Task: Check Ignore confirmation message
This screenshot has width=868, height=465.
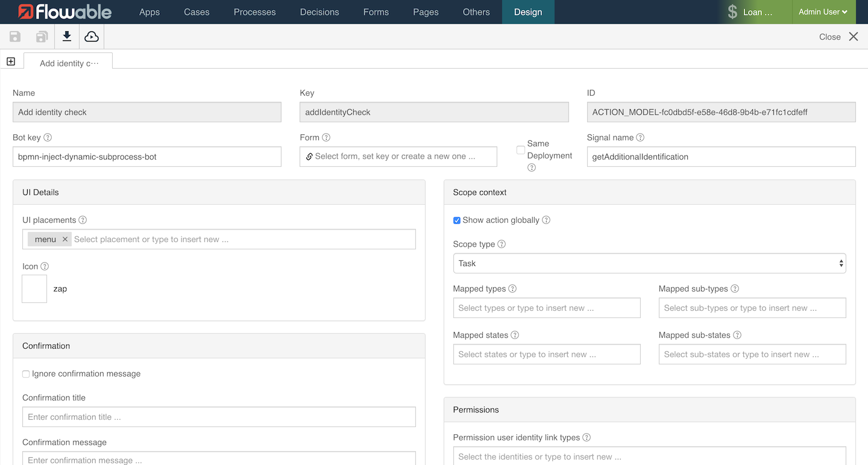Action: pos(26,374)
